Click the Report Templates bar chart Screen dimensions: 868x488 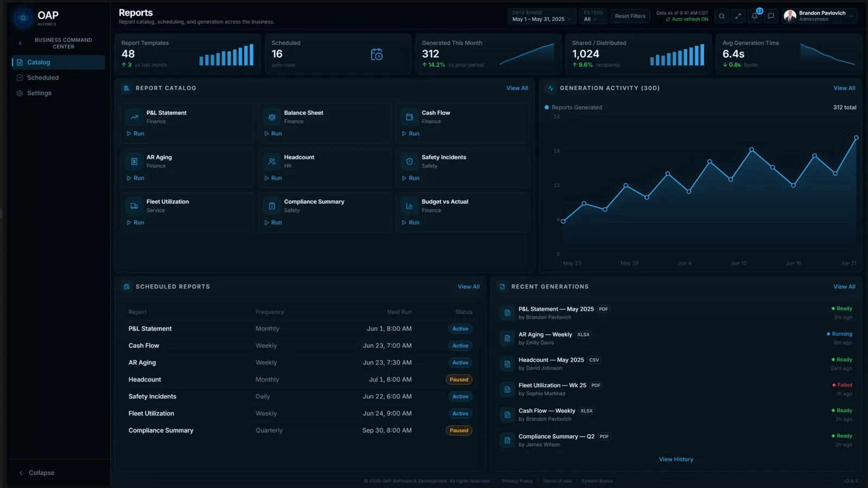pos(226,55)
